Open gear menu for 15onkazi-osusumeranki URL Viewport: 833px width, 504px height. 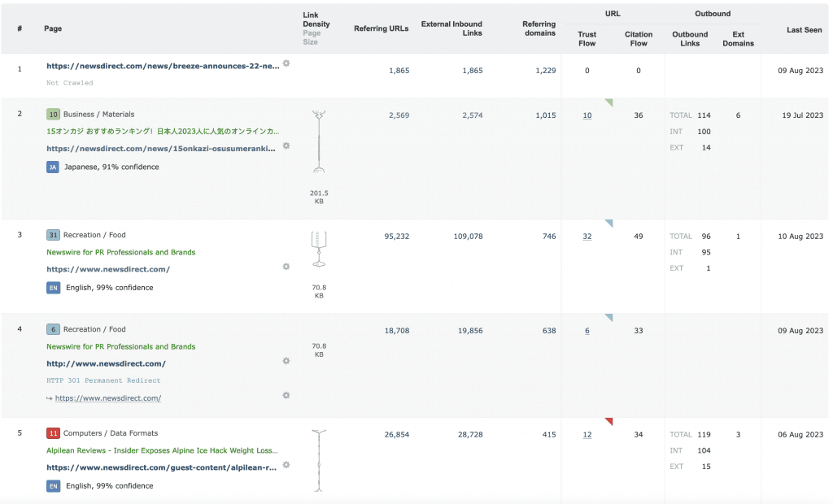(x=286, y=146)
